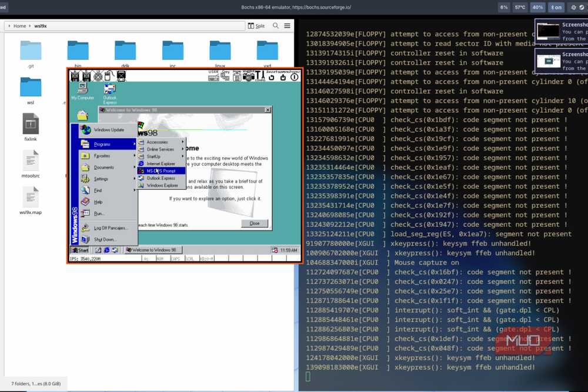This screenshot has width=588, height=392.
Task: Click Show Desktop quick launch icon
Action: pos(98,250)
